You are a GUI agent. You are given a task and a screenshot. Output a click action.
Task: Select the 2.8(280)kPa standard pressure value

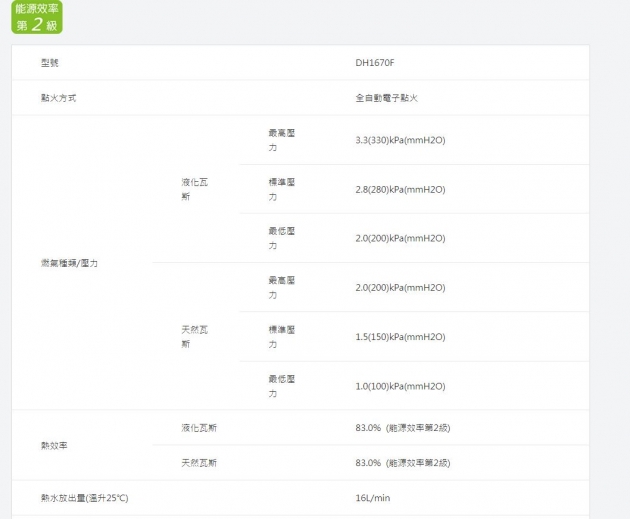400,189
